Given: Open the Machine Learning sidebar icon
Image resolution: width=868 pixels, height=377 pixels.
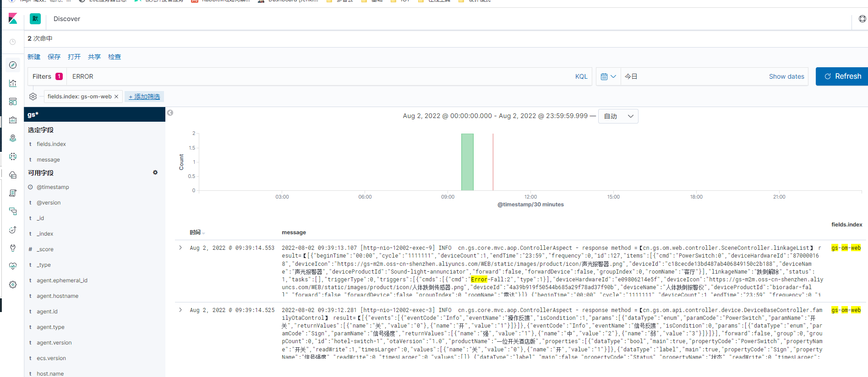Looking at the screenshot, I should (13, 156).
